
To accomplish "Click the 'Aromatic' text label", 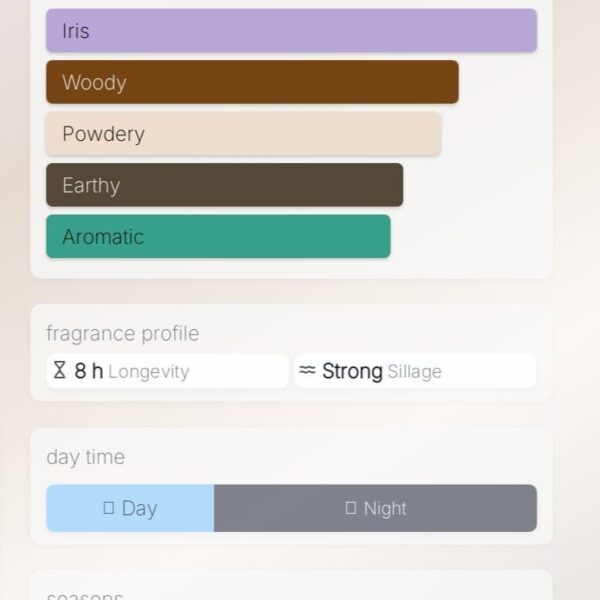I will point(103,237).
